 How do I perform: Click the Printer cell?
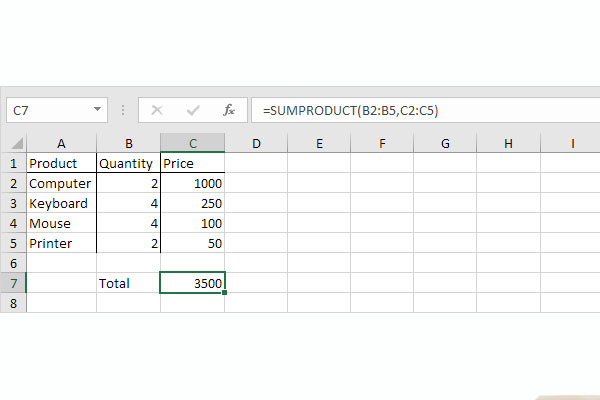click(x=61, y=243)
